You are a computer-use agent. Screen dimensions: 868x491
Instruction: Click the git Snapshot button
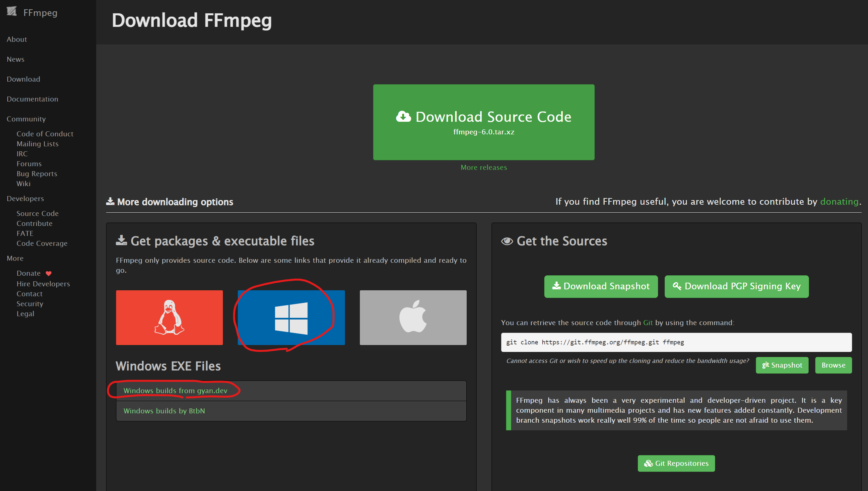[782, 365]
